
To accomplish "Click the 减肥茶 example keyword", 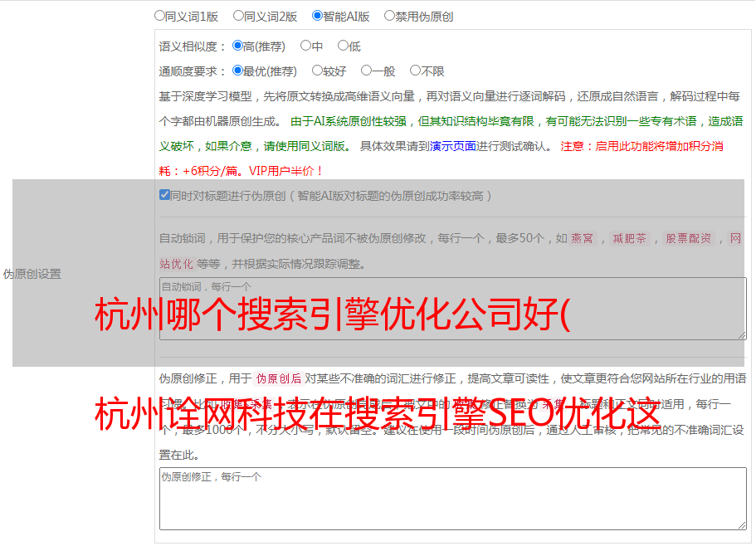I will point(629,238).
